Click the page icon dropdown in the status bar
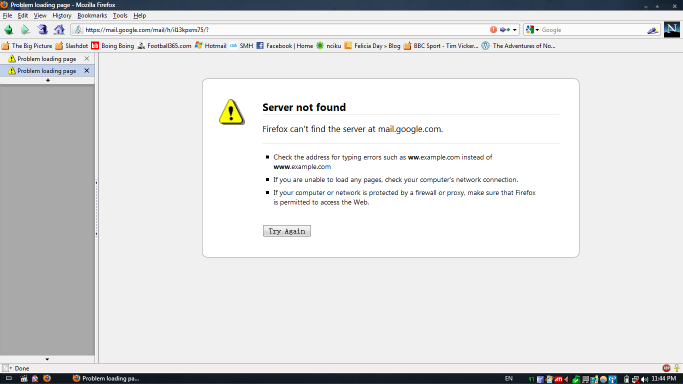The width and height of the screenshot is (683, 384). click(7, 368)
